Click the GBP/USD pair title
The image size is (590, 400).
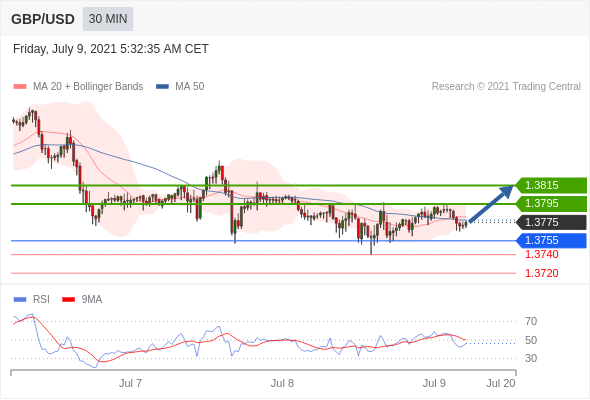tap(43, 19)
